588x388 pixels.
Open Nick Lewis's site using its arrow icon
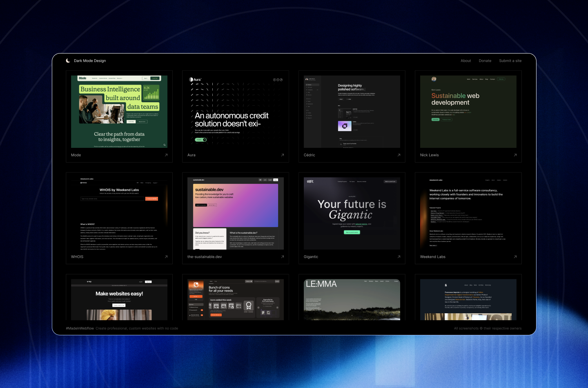coord(515,155)
